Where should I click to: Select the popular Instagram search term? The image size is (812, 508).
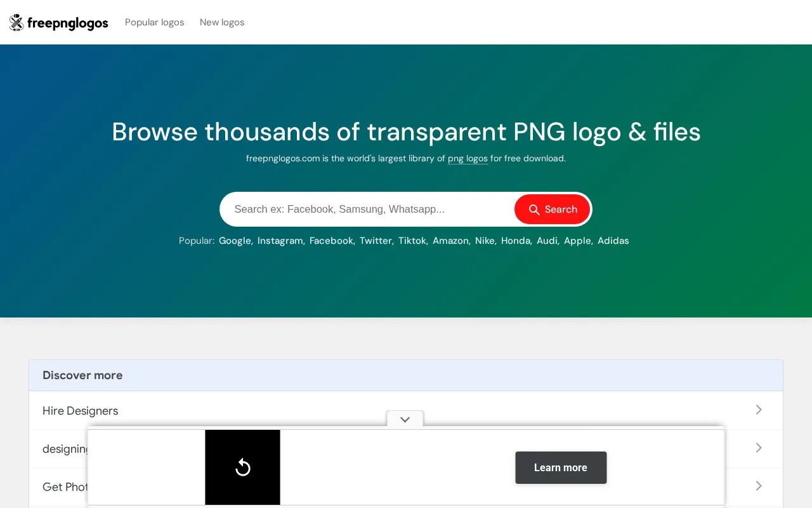(x=281, y=241)
